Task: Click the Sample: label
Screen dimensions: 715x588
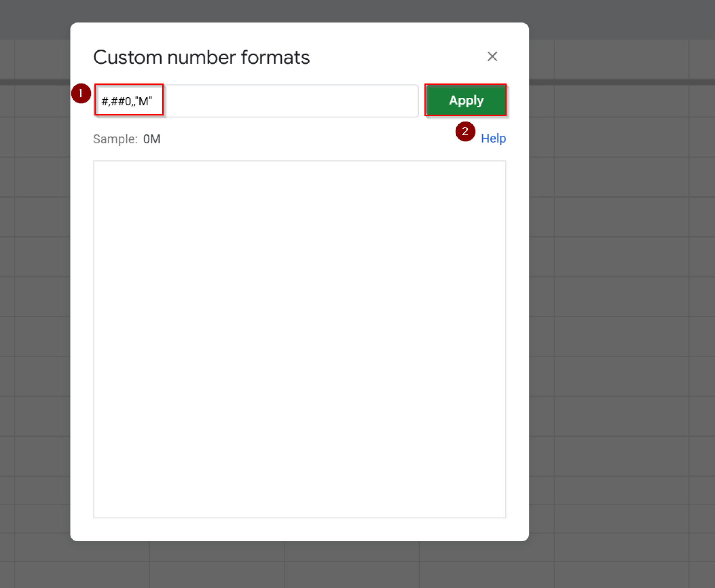Action: tap(115, 139)
